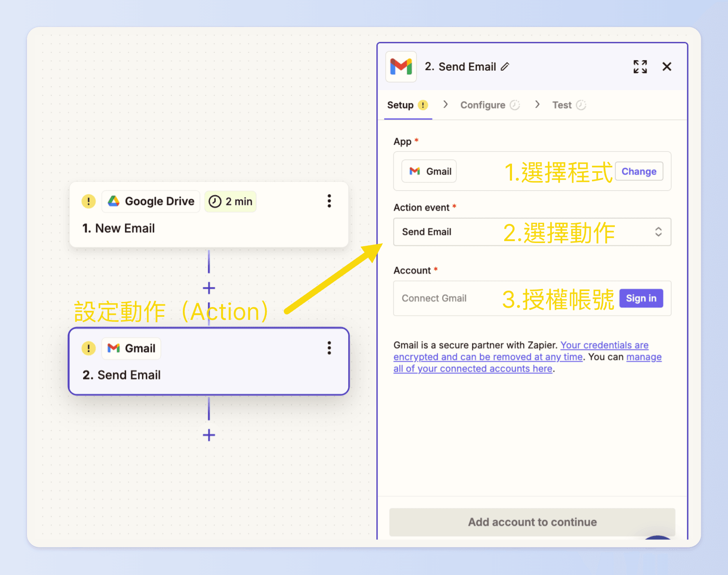Select the Gmail app chip
728x575 pixels.
429,171
